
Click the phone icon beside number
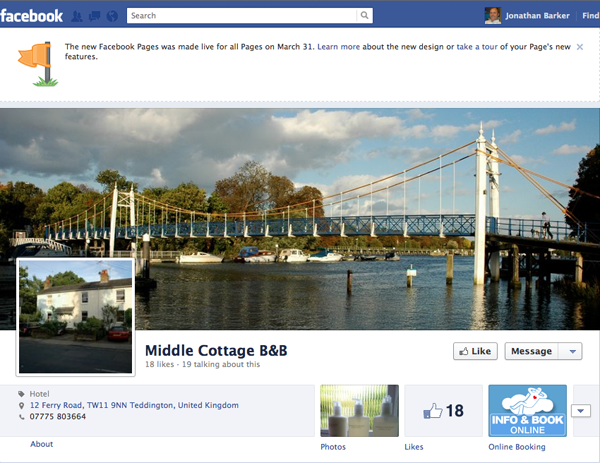21,417
